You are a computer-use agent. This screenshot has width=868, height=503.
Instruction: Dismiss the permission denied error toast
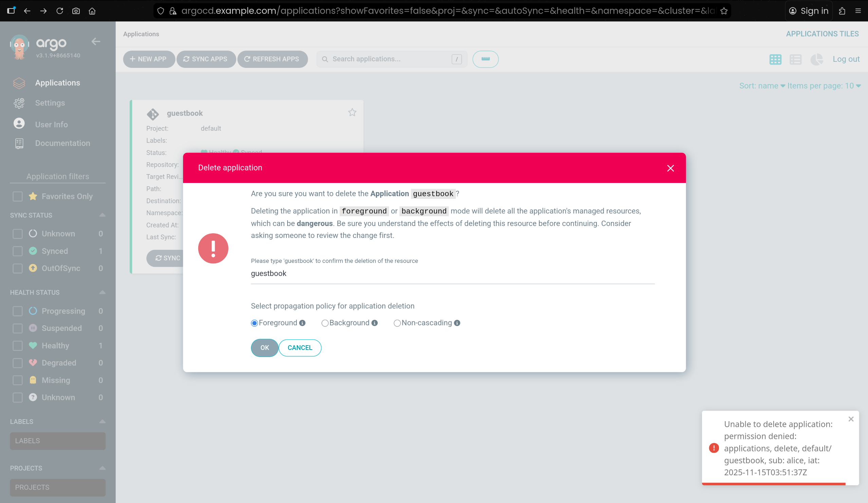tap(851, 419)
